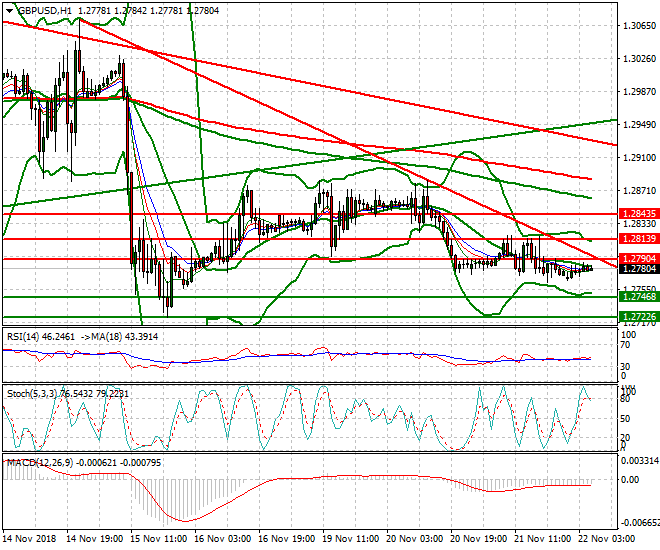Screen dimensions: 660x550
Task: Select the black current price label 1.27804
Action: pos(639,268)
